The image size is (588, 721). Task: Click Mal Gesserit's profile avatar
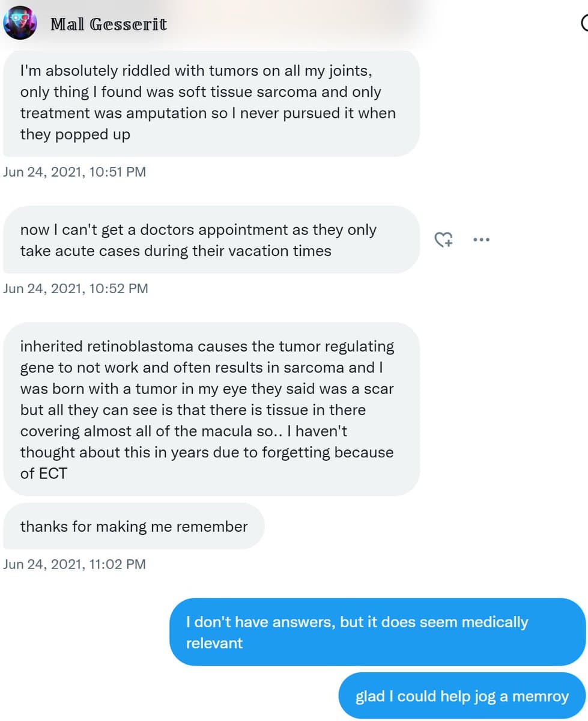point(20,24)
